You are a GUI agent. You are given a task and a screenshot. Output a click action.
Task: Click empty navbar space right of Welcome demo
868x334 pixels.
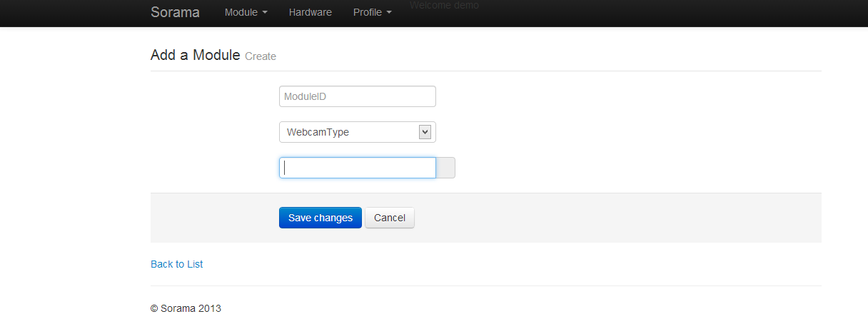click(642, 13)
